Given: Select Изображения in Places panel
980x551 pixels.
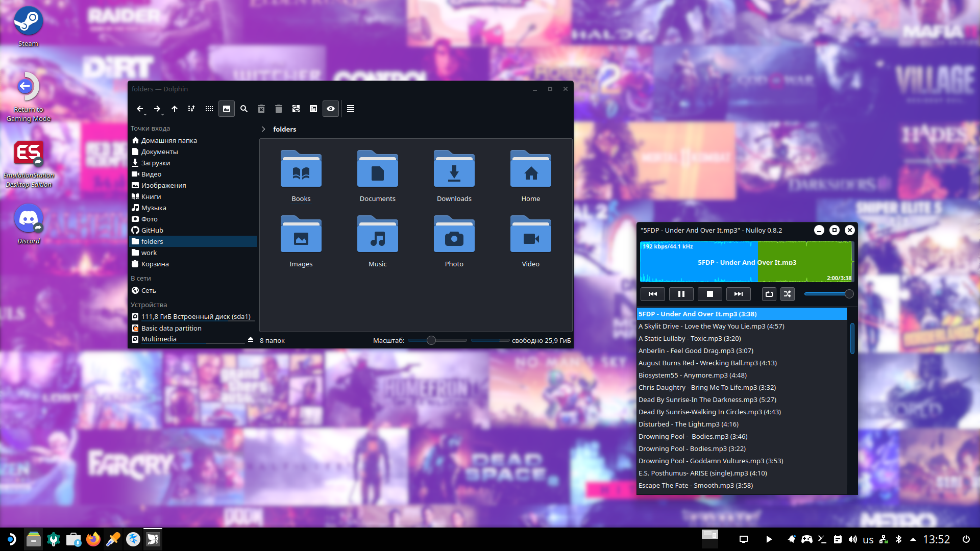Looking at the screenshot, I should [x=193, y=185].
